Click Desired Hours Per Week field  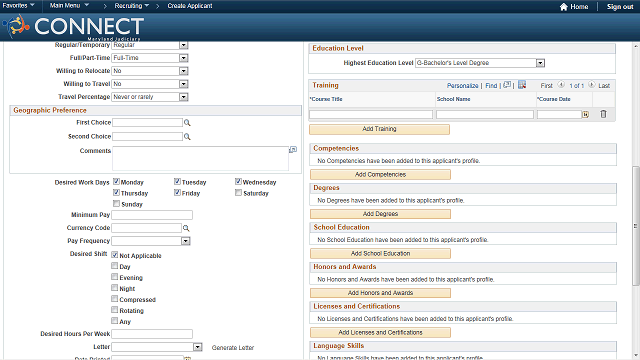(x=152, y=334)
